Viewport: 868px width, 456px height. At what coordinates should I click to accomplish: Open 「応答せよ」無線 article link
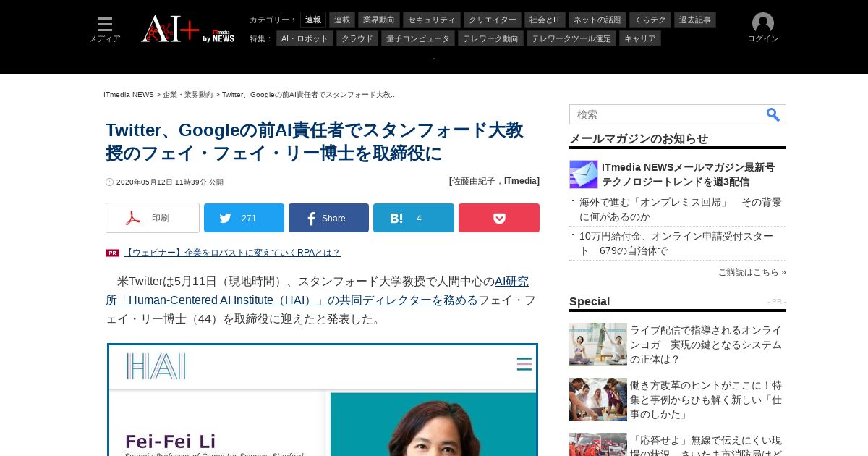coord(706,445)
